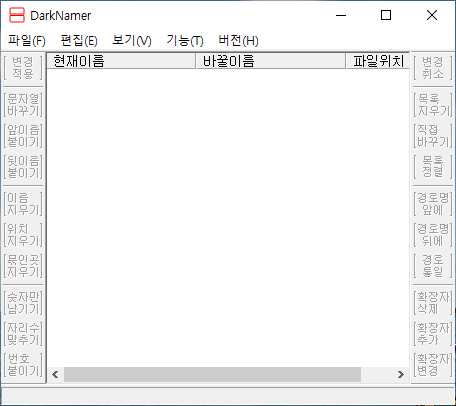This screenshot has height=406, width=456.
Task: Click the 목록 지우기 button
Action: coord(433,105)
